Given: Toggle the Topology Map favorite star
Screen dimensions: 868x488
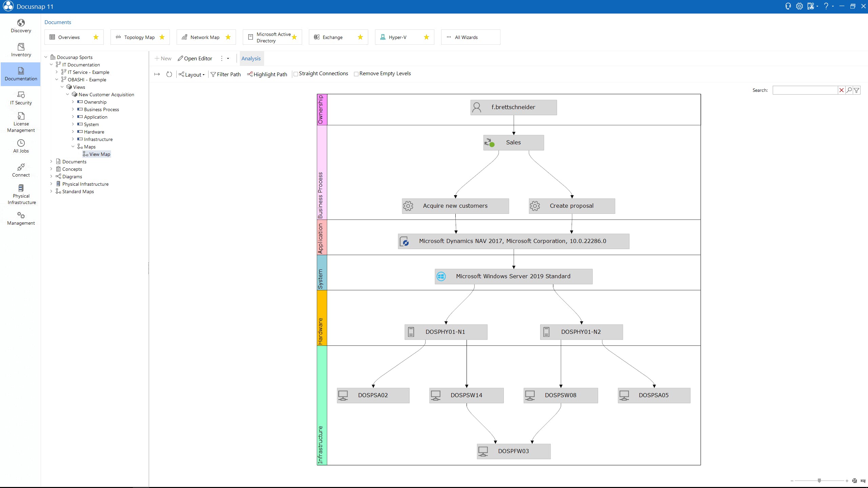Looking at the screenshot, I should 162,37.
